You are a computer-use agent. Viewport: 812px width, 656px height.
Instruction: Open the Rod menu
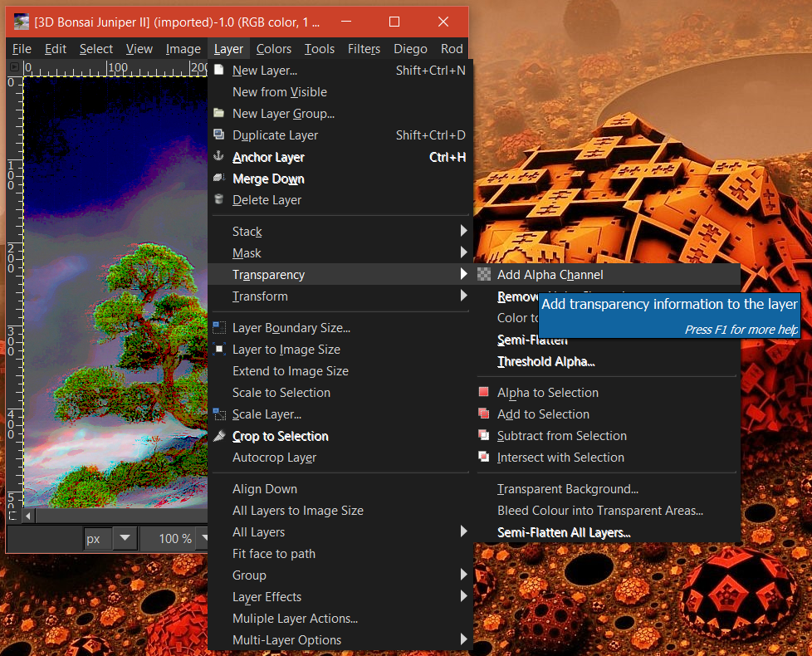point(452,49)
